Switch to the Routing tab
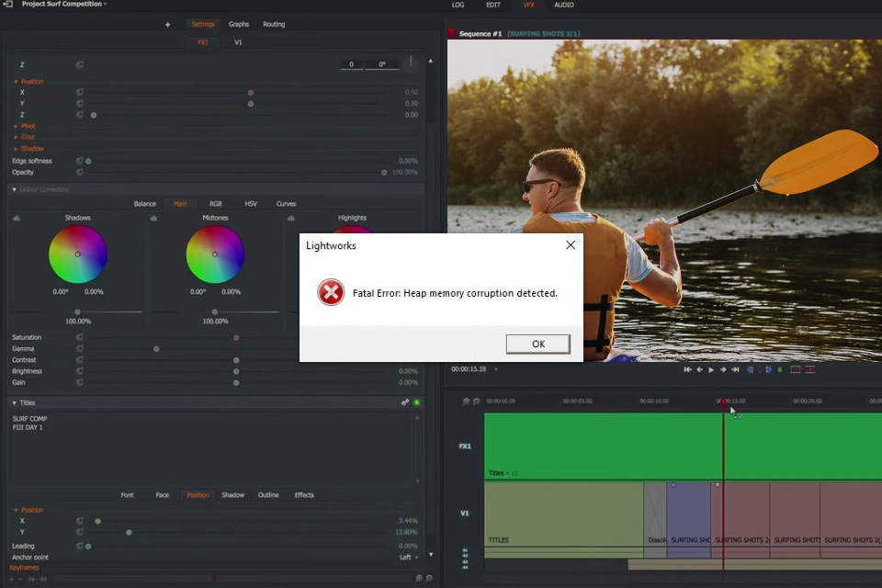 point(274,24)
